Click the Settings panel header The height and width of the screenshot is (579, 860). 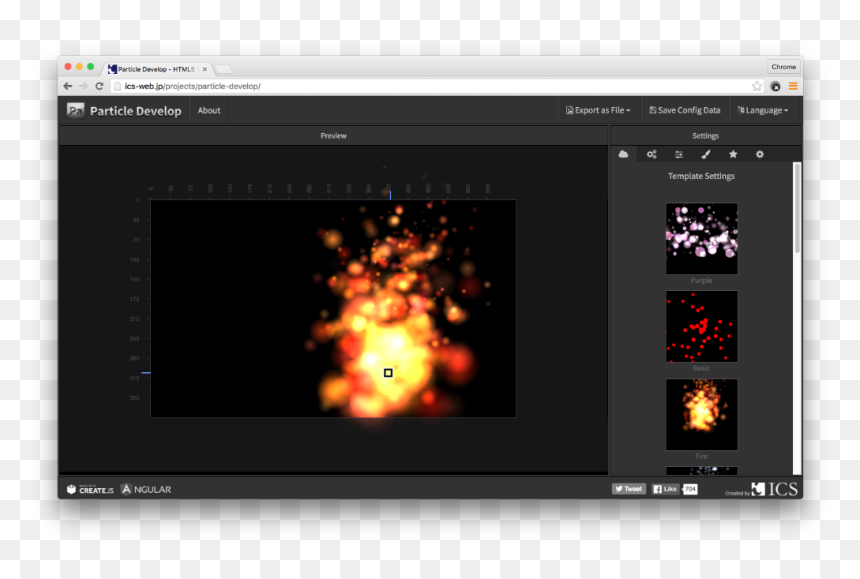pyautogui.click(x=705, y=135)
